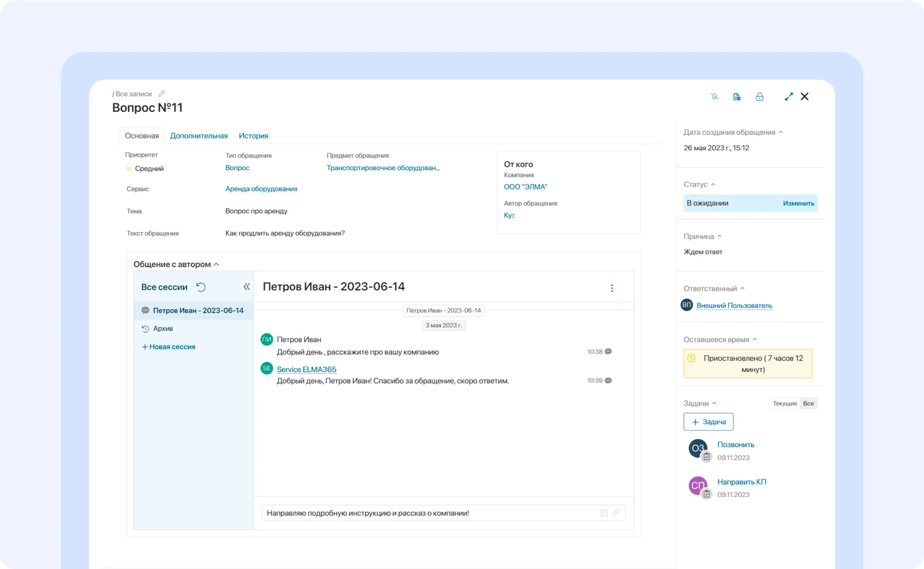
Task: Insert a template via the document icon in message box
Action: click(x=604, y=513)
